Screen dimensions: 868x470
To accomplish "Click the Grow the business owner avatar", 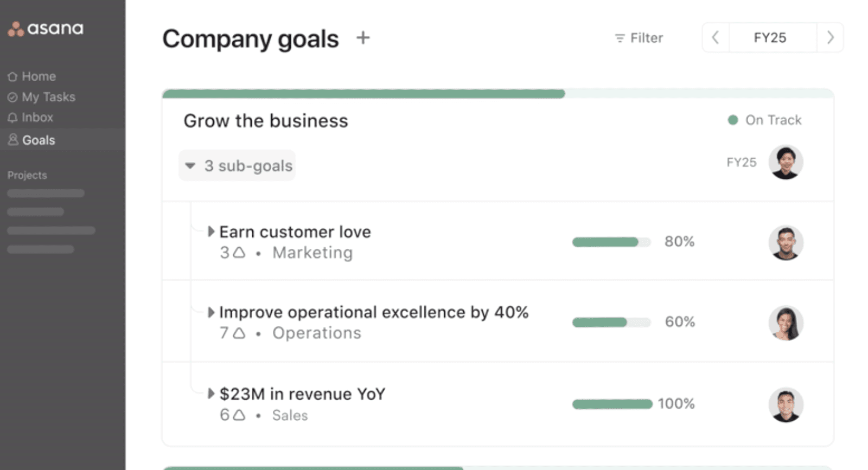I will tap(786, 162).
